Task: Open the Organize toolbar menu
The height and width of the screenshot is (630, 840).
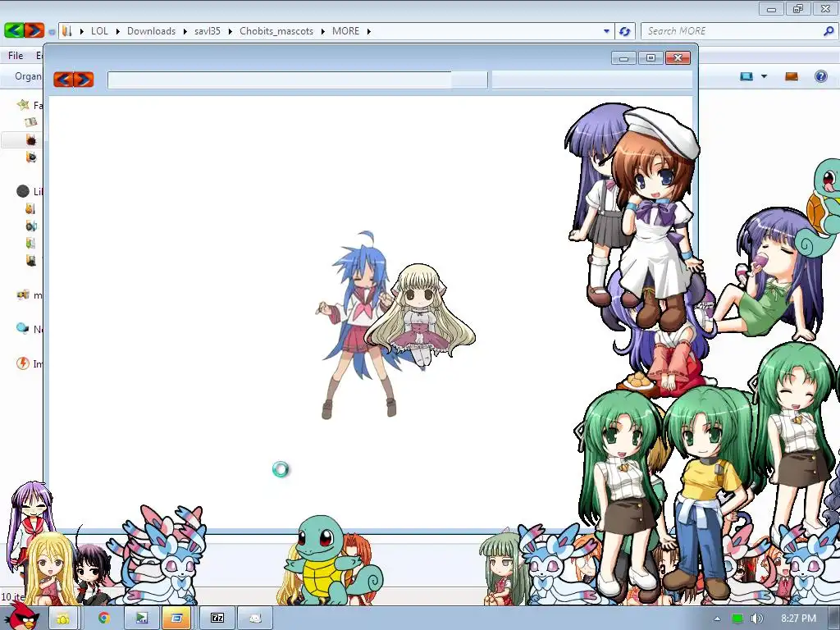Action: (27, 76)
